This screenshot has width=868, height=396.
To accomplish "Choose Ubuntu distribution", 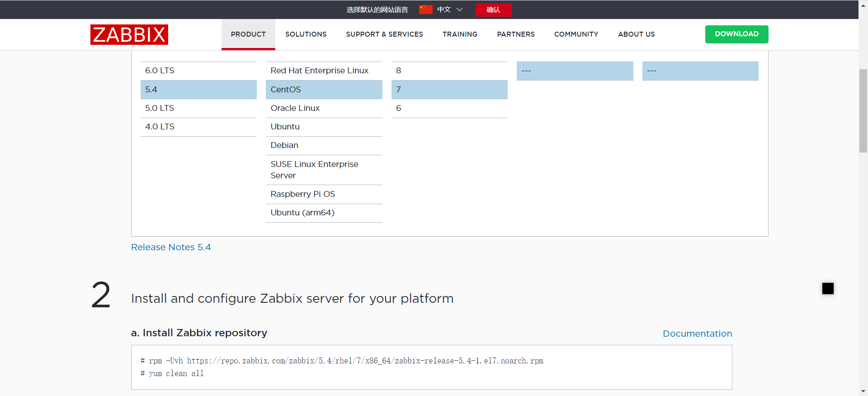I will [x=324, y=127].
